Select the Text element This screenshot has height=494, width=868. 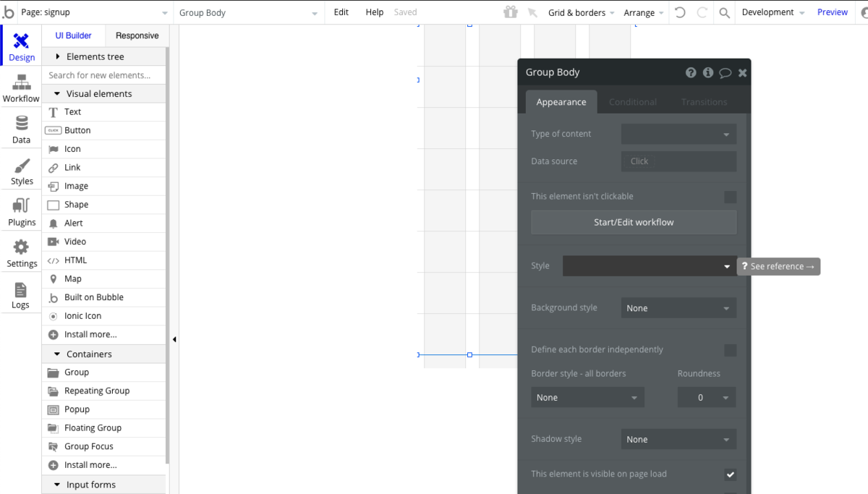[x=104, y=112]
